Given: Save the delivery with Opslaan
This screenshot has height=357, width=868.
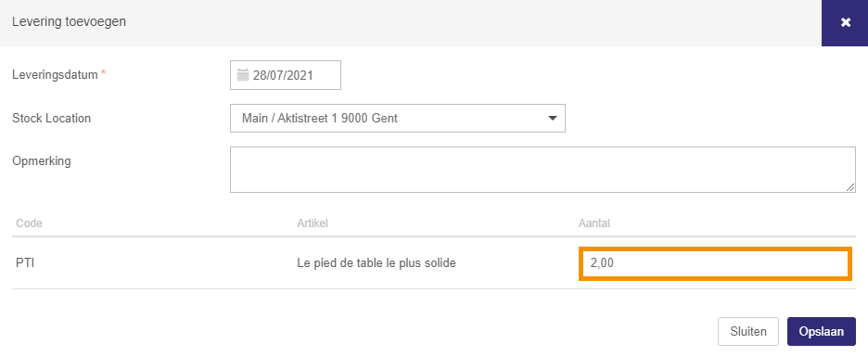Looking at the screenshot, I should click(822, 332).
